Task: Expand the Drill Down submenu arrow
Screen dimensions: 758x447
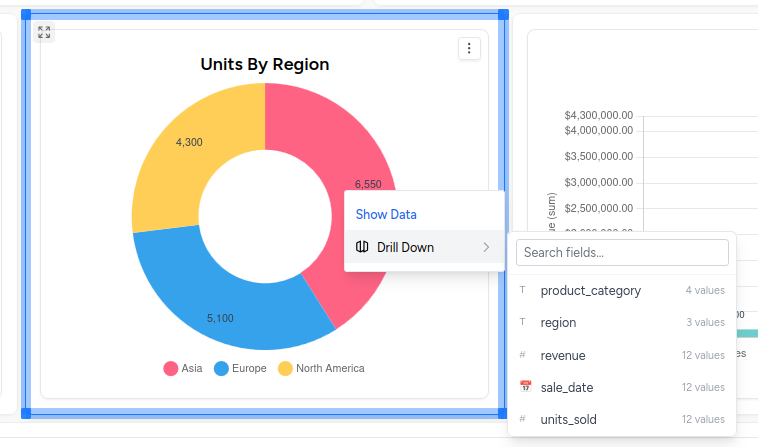Action: click(x=486, y=247)
